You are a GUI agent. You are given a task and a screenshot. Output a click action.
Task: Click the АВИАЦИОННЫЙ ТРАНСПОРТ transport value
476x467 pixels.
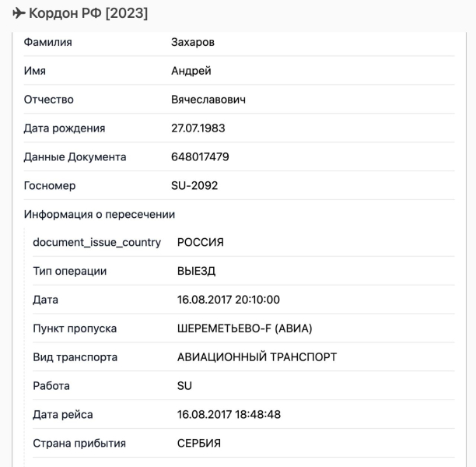coord(257,357)
